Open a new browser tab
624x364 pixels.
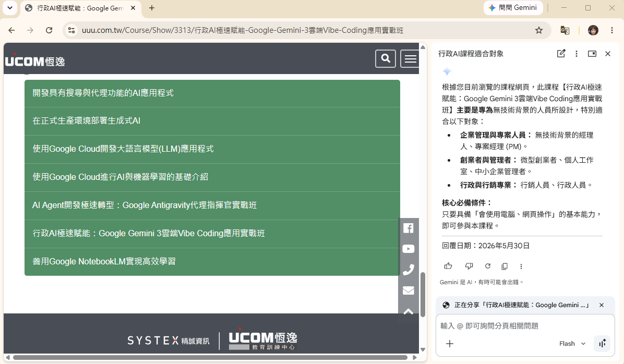click(152, 8)
